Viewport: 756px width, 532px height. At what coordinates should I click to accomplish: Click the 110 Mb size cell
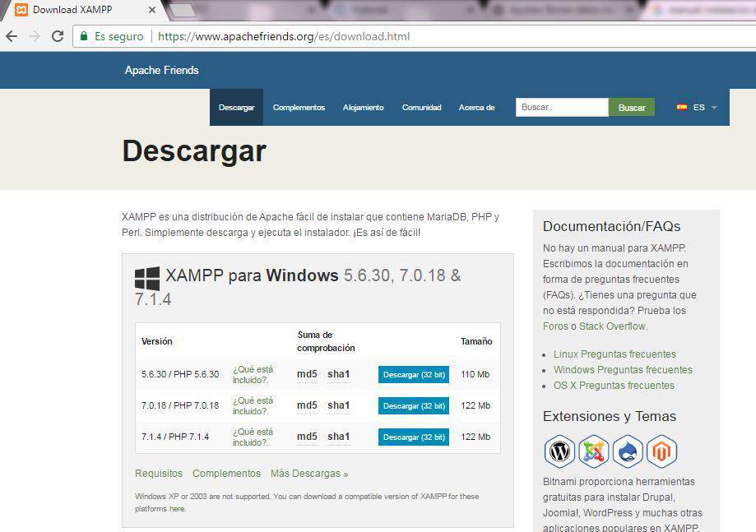click(x=475, y=374)
